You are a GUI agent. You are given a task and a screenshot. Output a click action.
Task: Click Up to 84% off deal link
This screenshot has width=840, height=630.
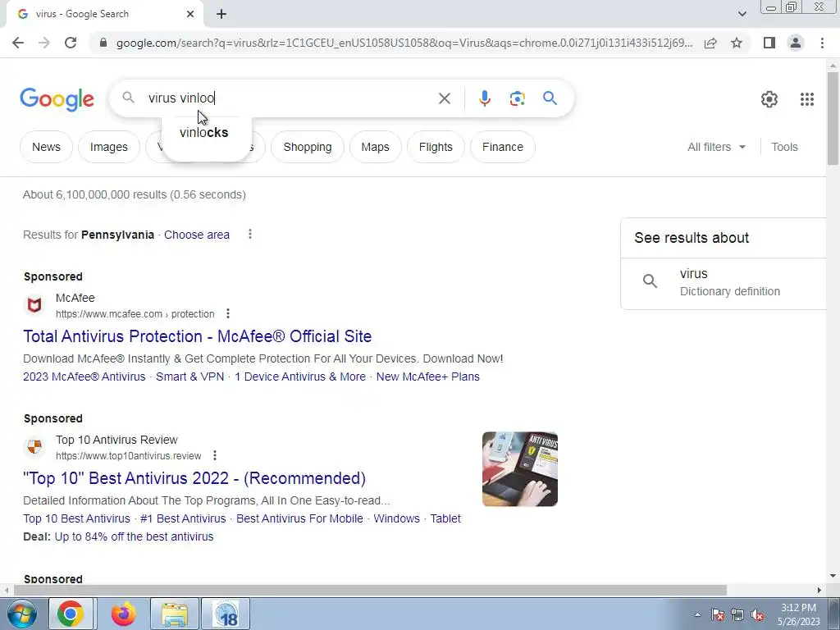[x=134, y=536]
